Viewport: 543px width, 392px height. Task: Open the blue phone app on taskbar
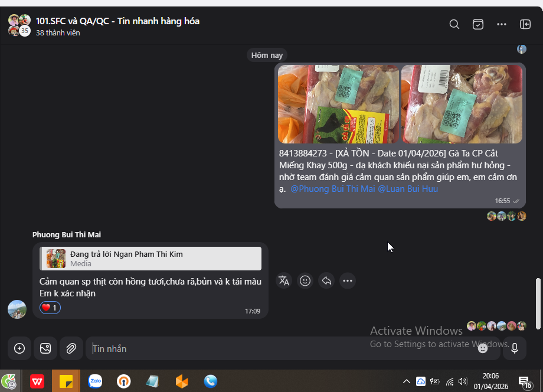(x=210, y=381)
